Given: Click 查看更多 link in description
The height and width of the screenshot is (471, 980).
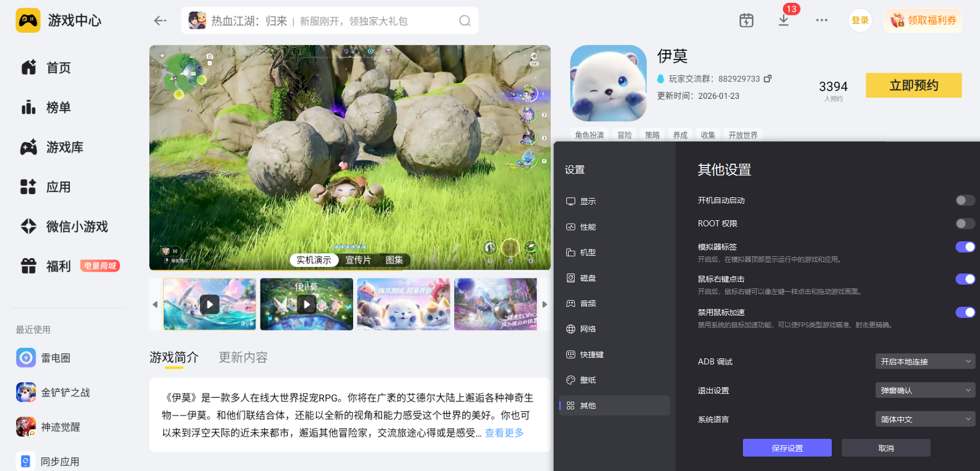Looking at the screenshot, I should (x=504, y=433).
